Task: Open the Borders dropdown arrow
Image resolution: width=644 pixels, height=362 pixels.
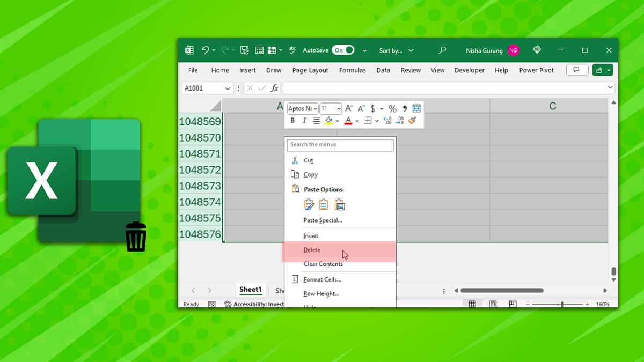Action: click(x=377, y=120)
